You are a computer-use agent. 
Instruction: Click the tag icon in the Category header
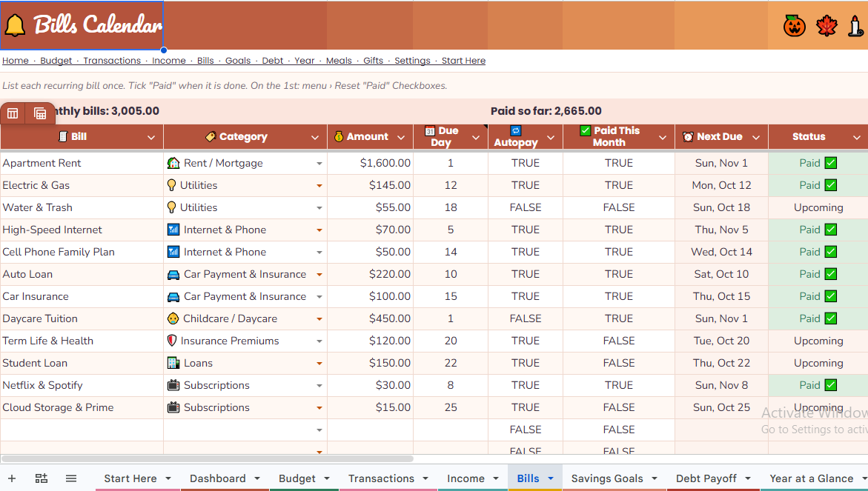tap(211, 136)
